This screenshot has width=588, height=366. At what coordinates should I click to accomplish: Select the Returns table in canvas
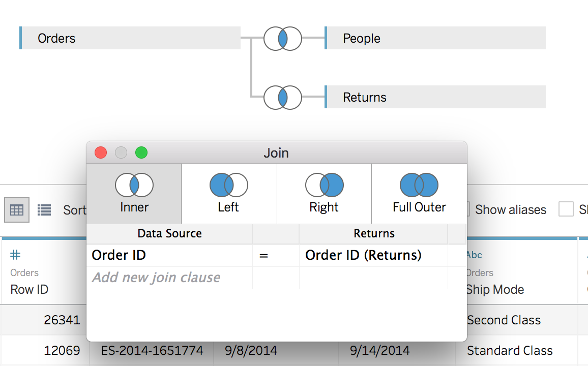(435, 97)
